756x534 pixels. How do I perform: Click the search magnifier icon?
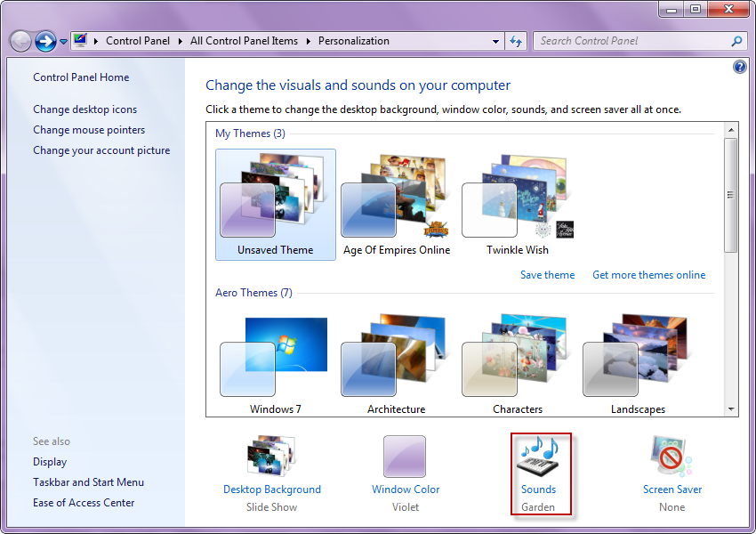point(736,41)
